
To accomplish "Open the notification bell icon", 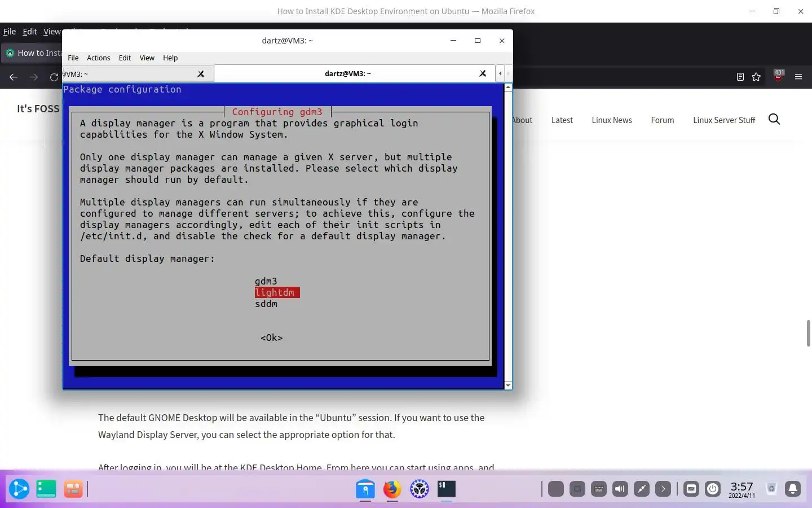I will pyautogui.click(x=793, y=489).
